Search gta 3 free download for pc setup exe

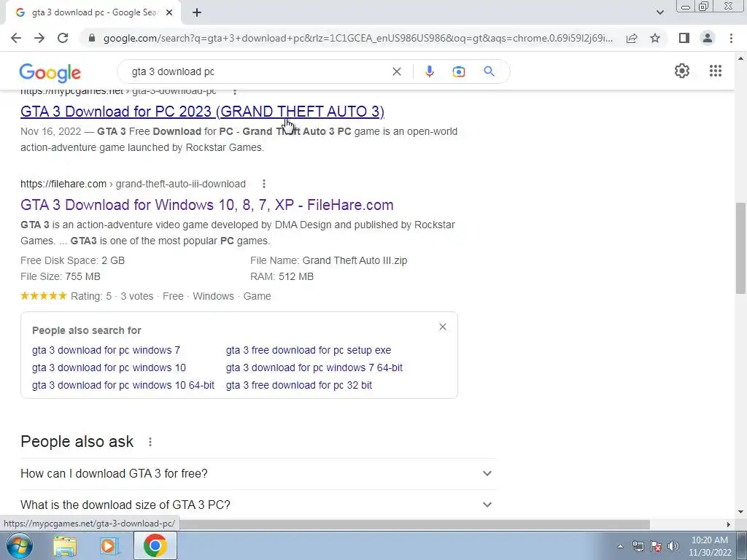point(309,350)
